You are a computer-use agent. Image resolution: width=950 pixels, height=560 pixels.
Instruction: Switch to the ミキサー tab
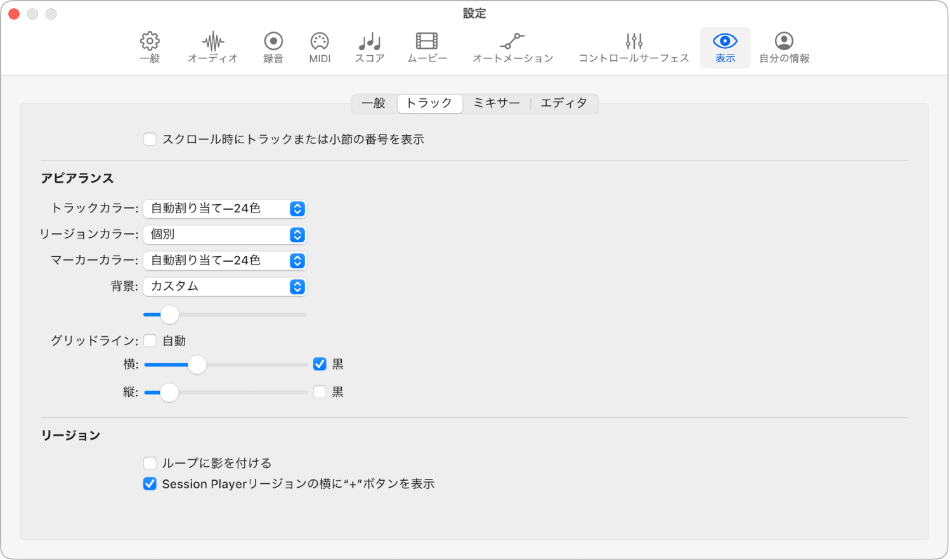pos(497,103)
